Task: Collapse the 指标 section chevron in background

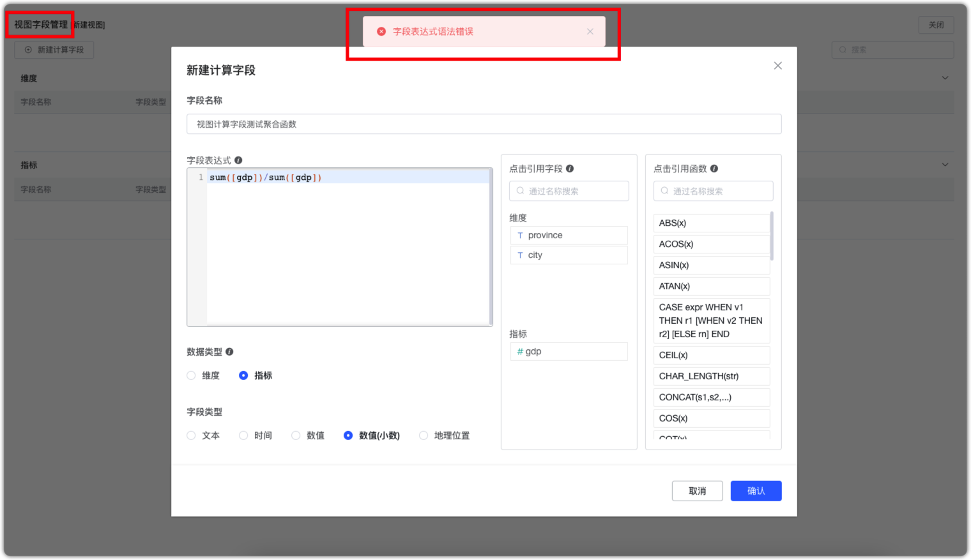Action: [x=945, y=165]
